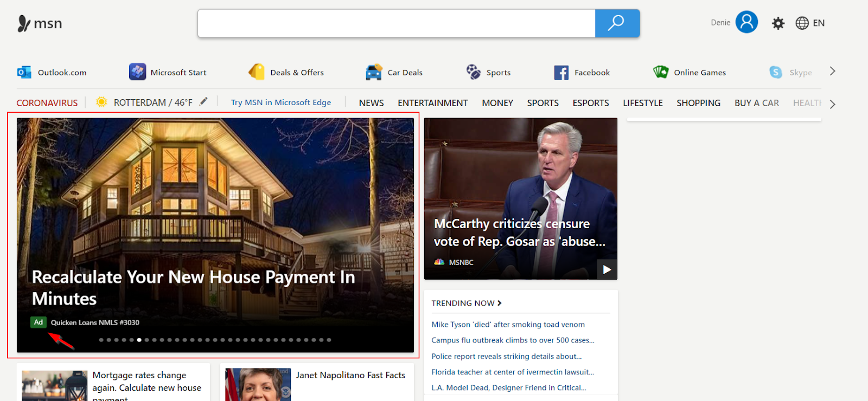Open the Online Games cards icon

pos(661,72)
